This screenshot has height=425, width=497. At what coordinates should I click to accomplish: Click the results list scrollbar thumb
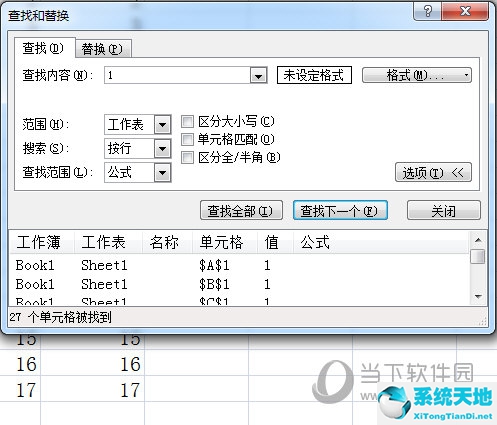[x=478, y=256]
